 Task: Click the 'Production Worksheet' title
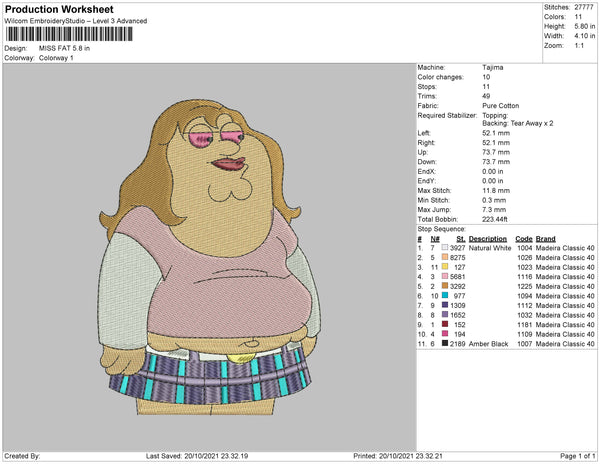[x=59, y=9]
